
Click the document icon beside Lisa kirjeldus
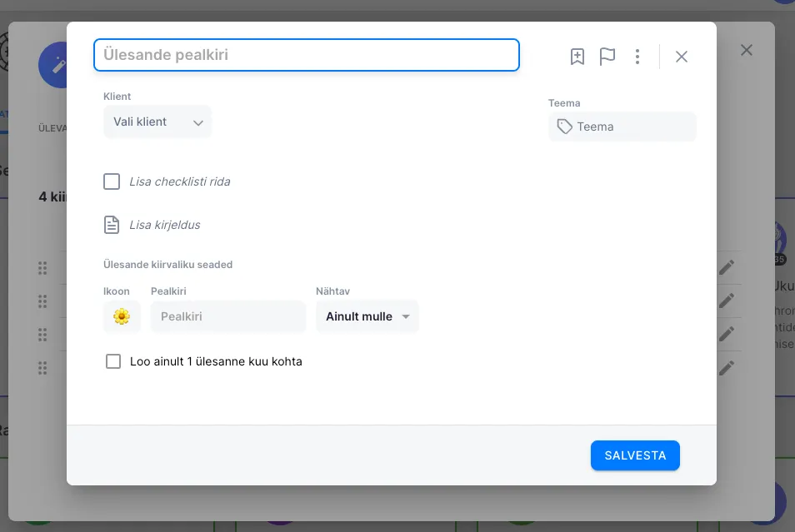(112, 225)
